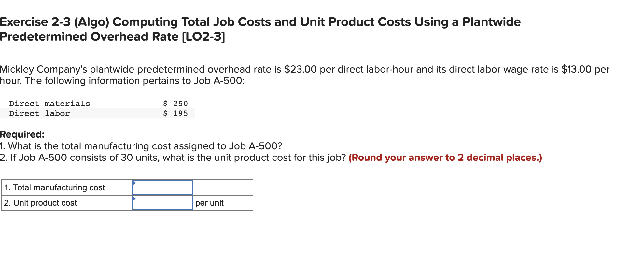Select the '$ 250' value for Direct materials
The height and width of the screenshot is (263, 644).
175,104
